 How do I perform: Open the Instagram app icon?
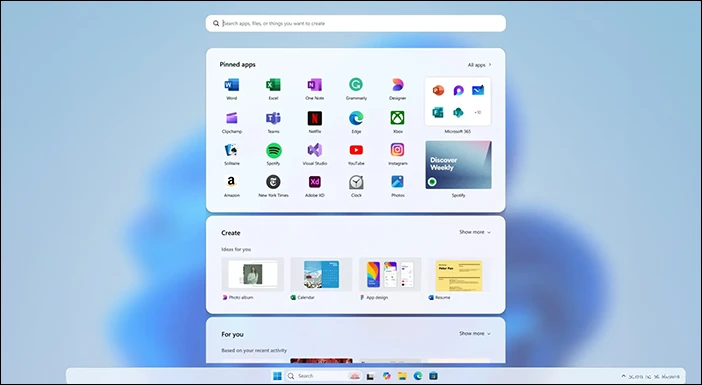click(x=398, y=150)
